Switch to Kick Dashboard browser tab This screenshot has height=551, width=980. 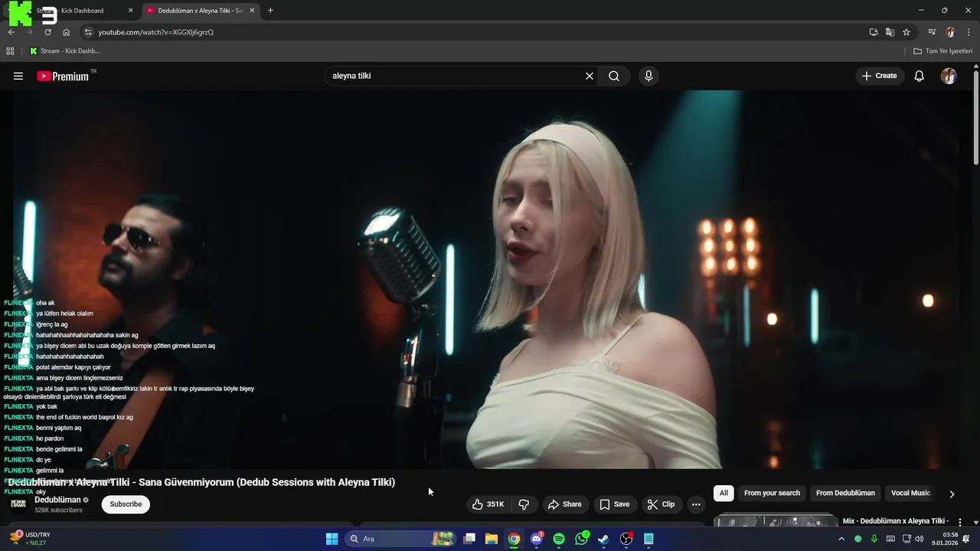click(73, 11)
